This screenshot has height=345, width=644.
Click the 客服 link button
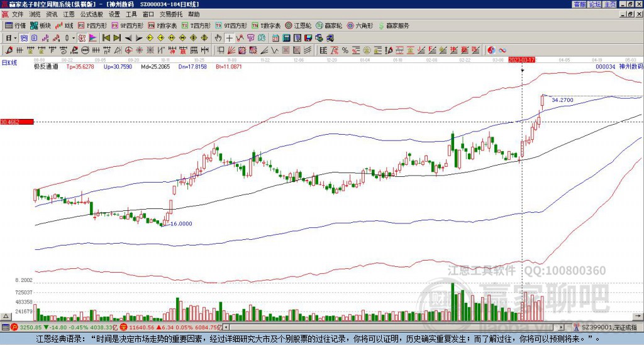coord(579,4)
